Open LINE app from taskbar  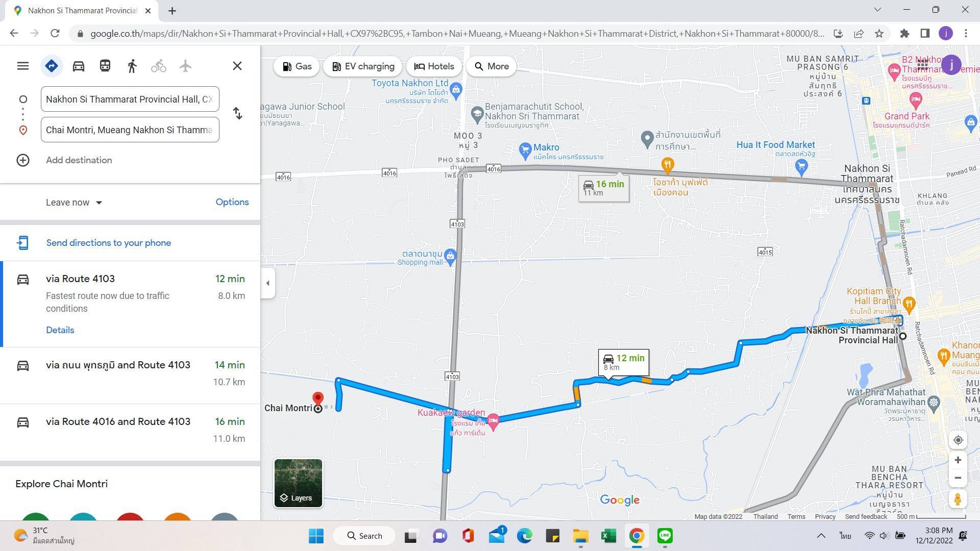(665, 536)
